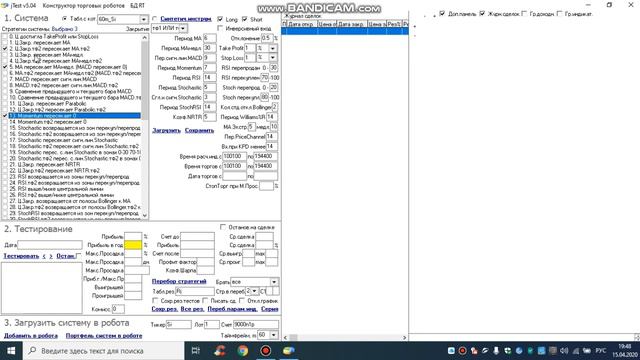Open the jTest app icon in the taskbar

[289, 351]
